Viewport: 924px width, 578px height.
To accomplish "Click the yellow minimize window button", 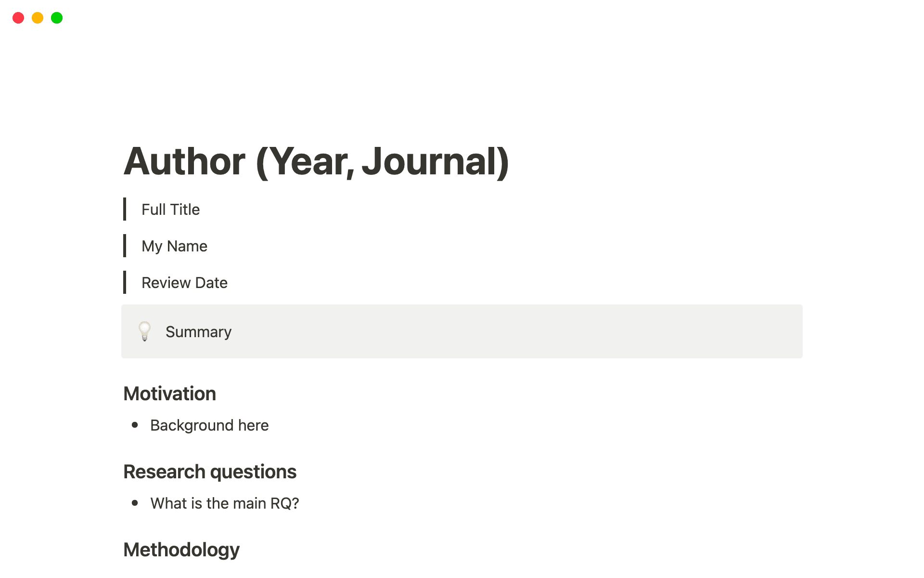I will 38,18.
